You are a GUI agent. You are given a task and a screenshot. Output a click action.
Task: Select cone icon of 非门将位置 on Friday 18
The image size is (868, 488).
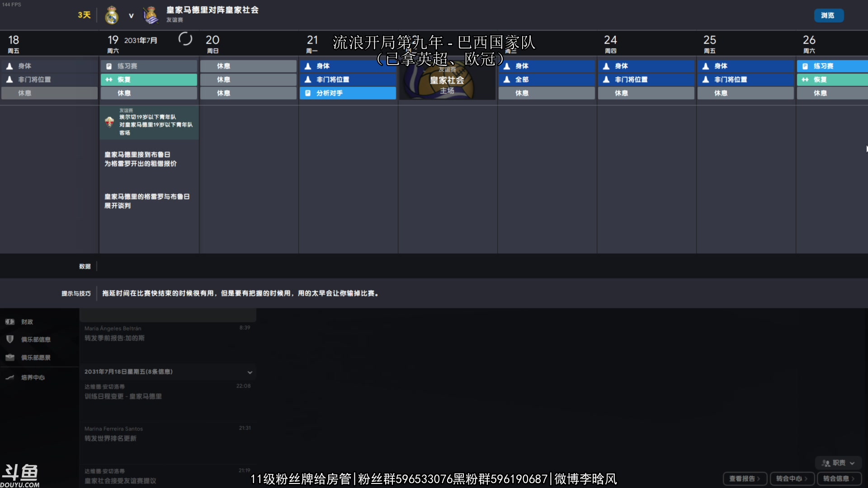pyautogui.click(x=9, y=80)
